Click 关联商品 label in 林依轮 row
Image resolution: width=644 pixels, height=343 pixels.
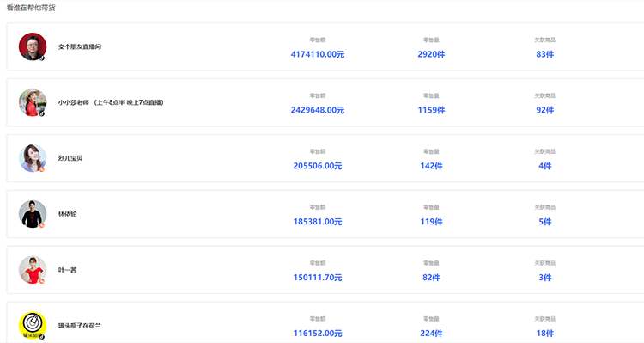pos(545,207)
